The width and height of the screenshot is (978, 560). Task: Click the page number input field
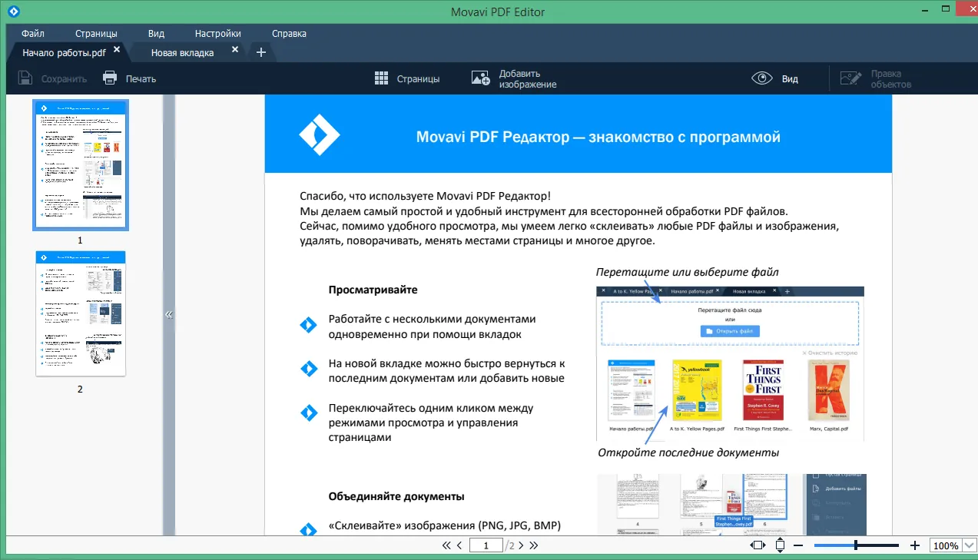coord(486,546)
